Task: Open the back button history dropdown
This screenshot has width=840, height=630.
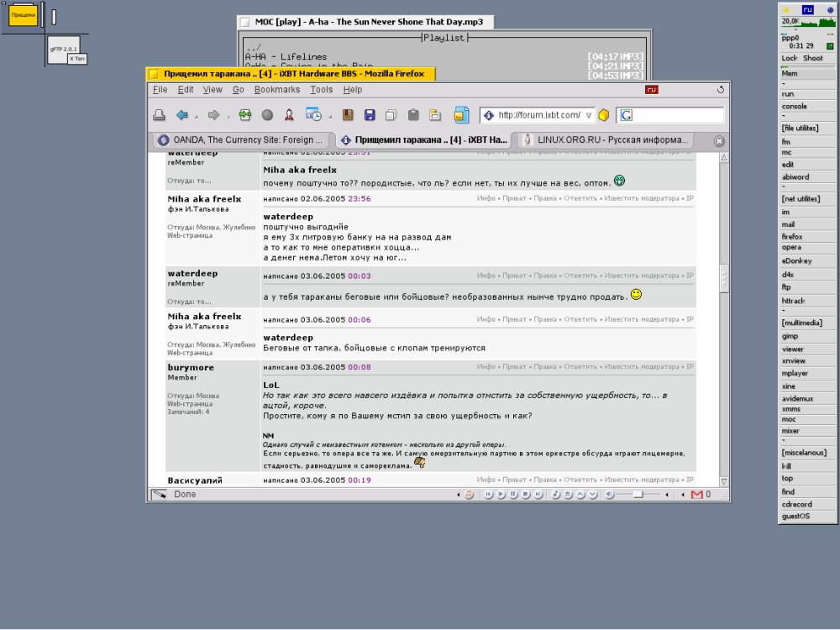Action: (x=196, y=116)
